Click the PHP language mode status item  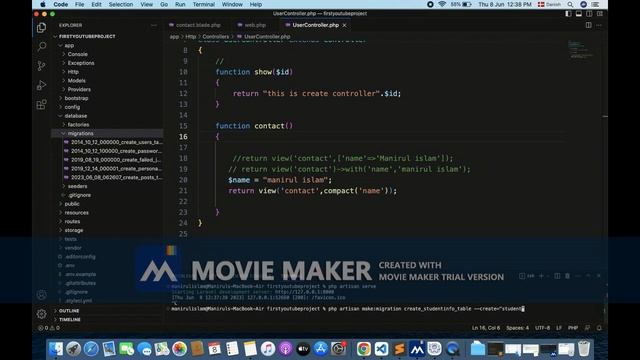coord(573,328)
